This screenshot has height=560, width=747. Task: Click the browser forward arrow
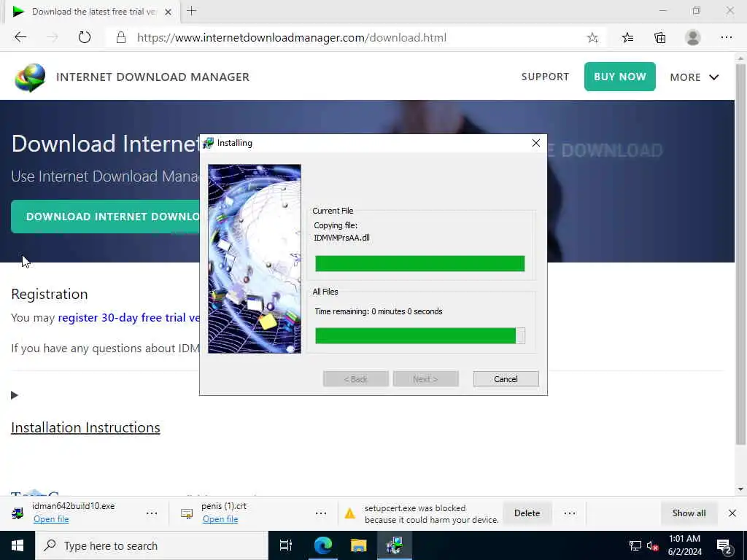[52, 37]
